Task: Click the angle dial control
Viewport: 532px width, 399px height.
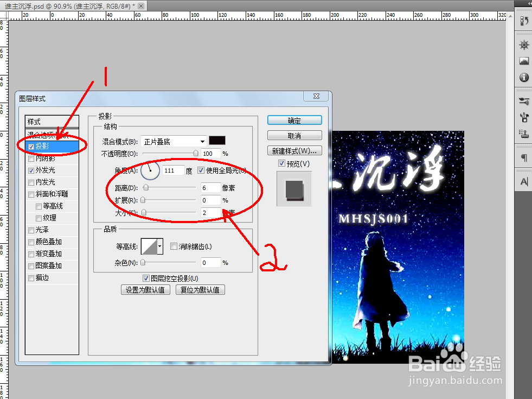Action: coord(150,170)
